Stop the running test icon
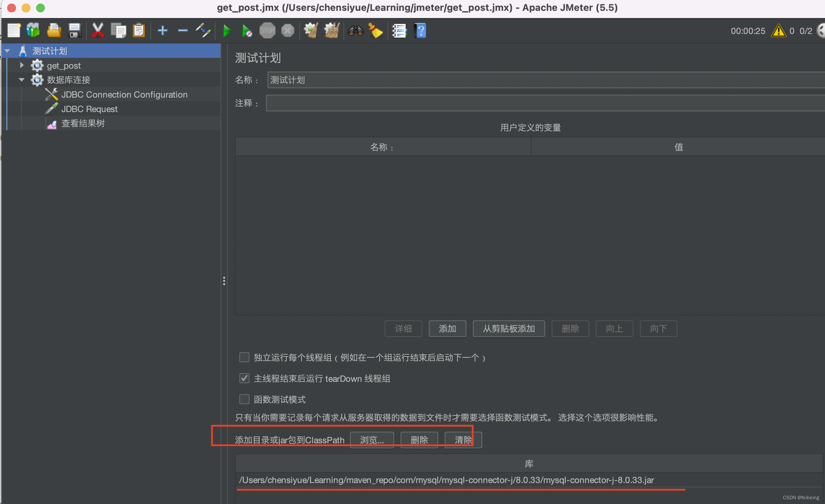Viewport: 825px width, 504px height. pyautogui.click(x=267, y=31)
